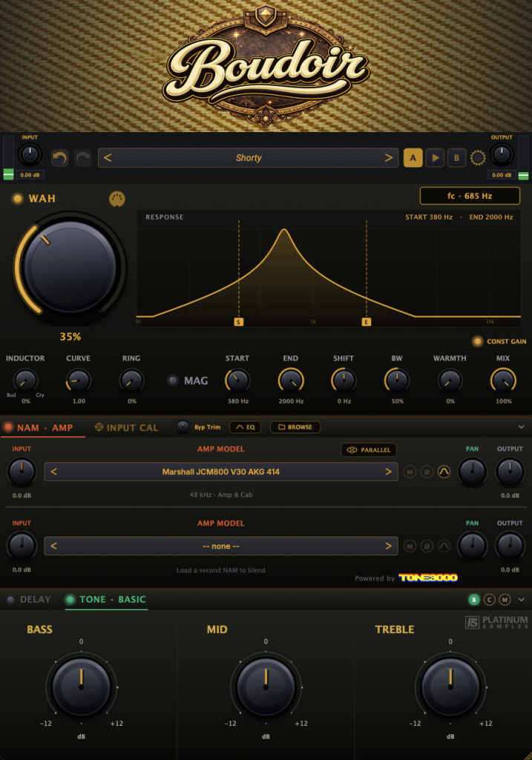532x760 pixels.
Task: Invert phase on second amp model
Action: point(427,546)
